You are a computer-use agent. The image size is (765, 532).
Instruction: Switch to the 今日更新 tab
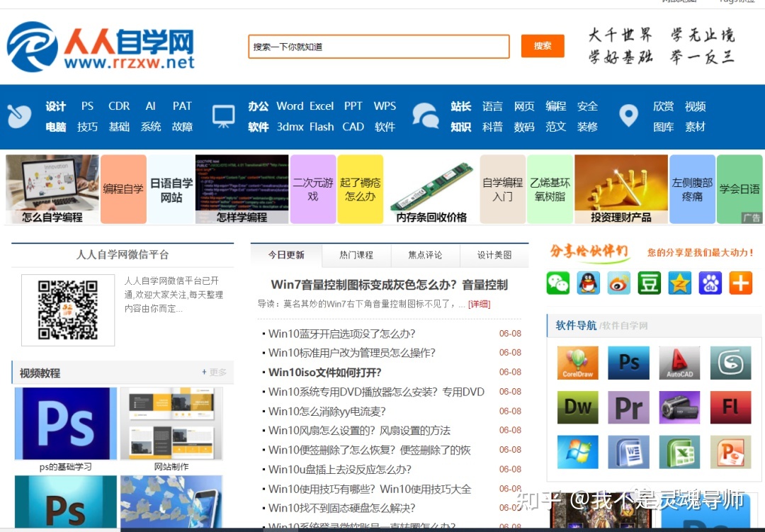pyautogui.click(x=286, y=255)
